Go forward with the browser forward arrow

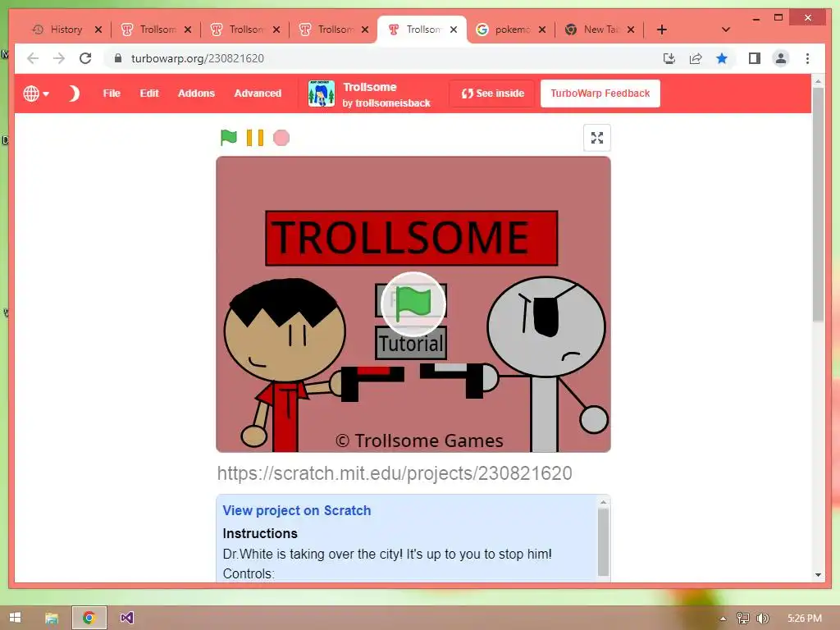pyautogui.click(x=59, y=58)
